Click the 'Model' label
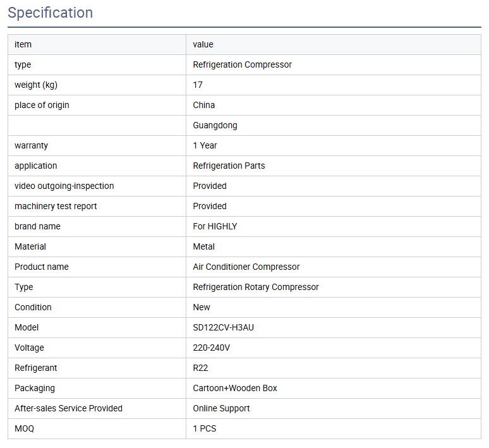Image resolution: width=489 pixels, height=448 pixels. pos(27,327)
